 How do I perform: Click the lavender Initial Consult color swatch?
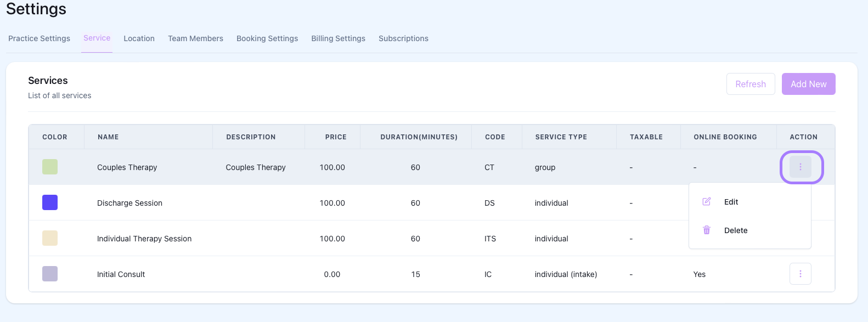point(50,274)
